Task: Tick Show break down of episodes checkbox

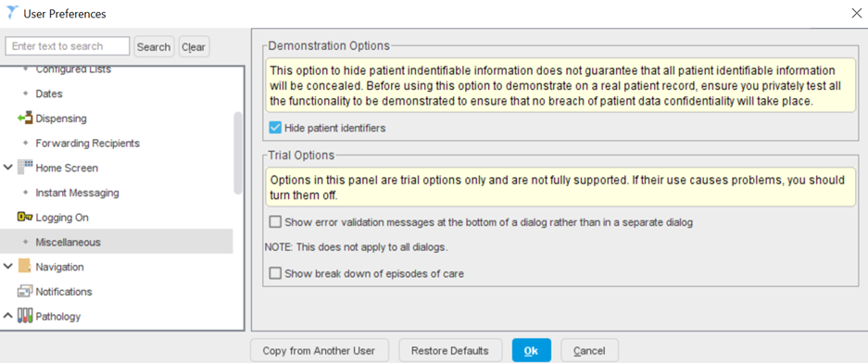Action: pos(274,273)
